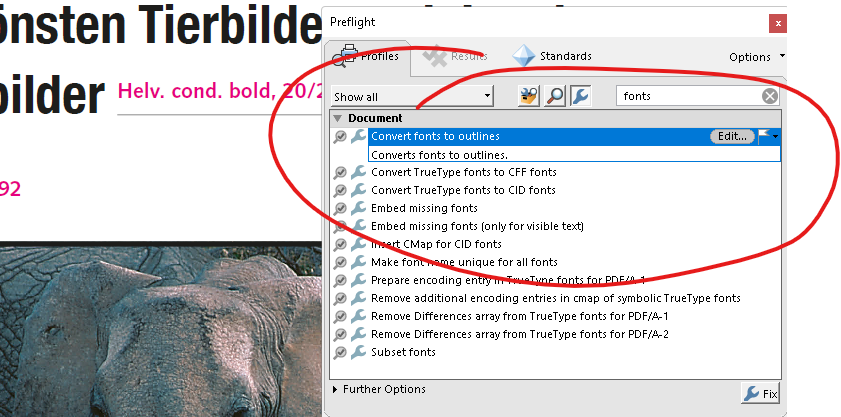841x417 pixels.
Task: Open the Standards tab
Action: 551,56
